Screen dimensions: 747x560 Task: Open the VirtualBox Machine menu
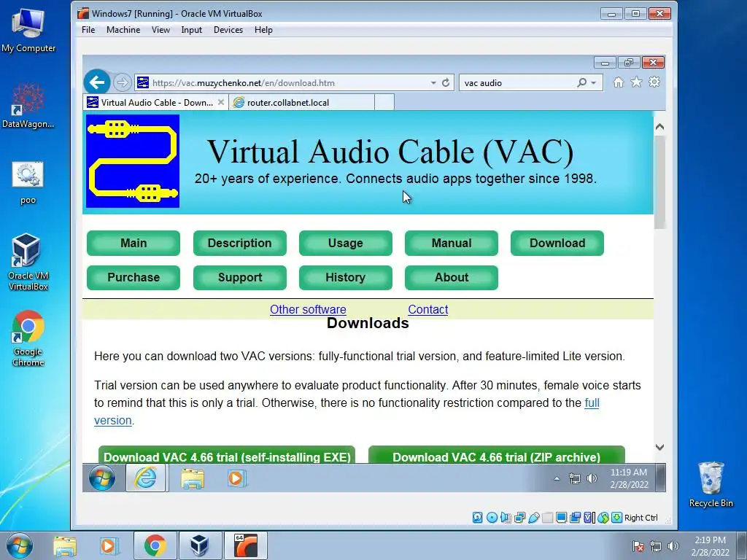(x=123, y=29)
